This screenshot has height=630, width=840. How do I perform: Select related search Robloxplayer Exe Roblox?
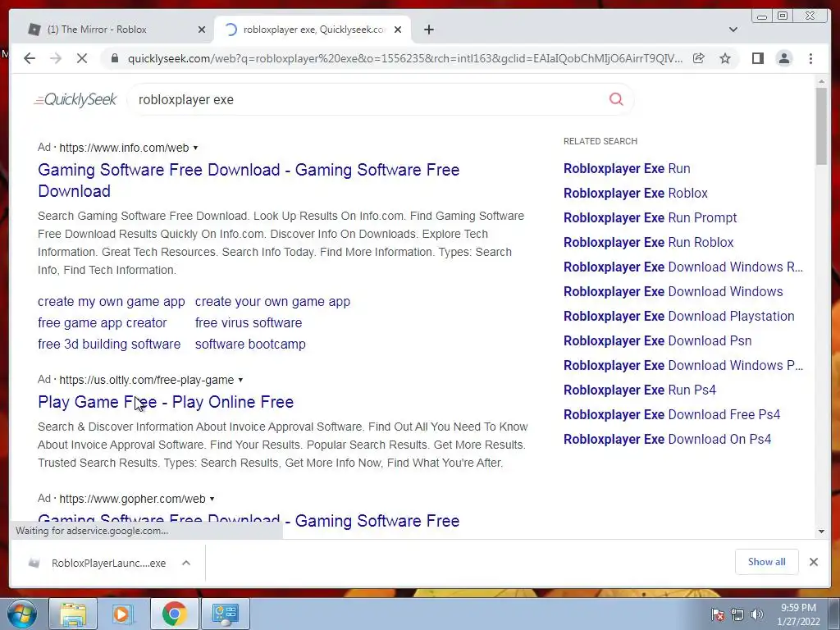[636, 194]
